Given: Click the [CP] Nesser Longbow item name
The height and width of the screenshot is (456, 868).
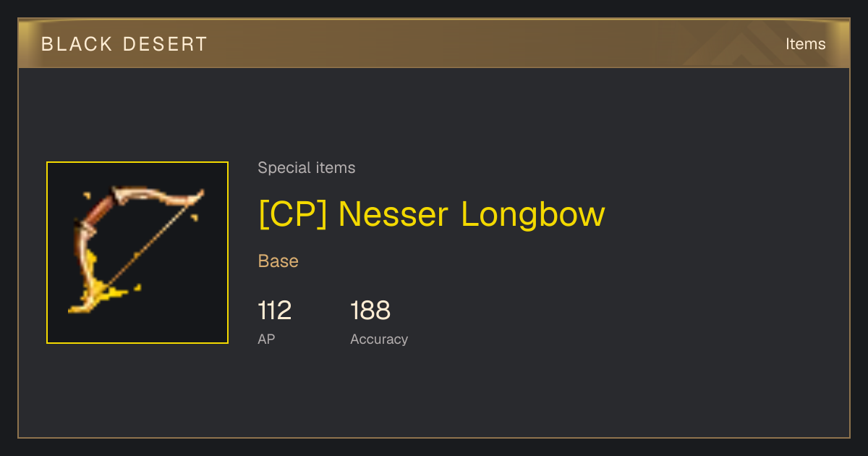Looking at the screenshot, I should pos(432,214).
